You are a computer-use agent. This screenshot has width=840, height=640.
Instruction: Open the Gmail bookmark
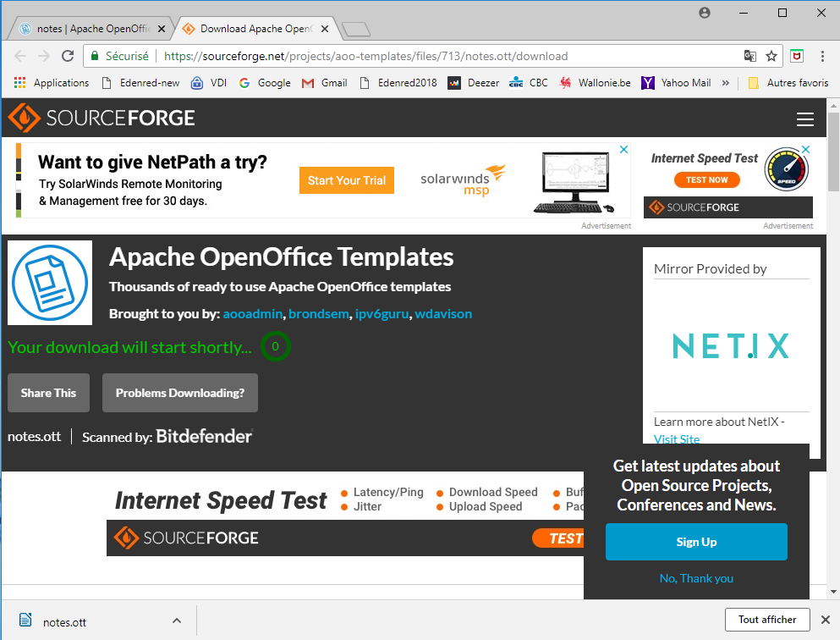(325, 83)
